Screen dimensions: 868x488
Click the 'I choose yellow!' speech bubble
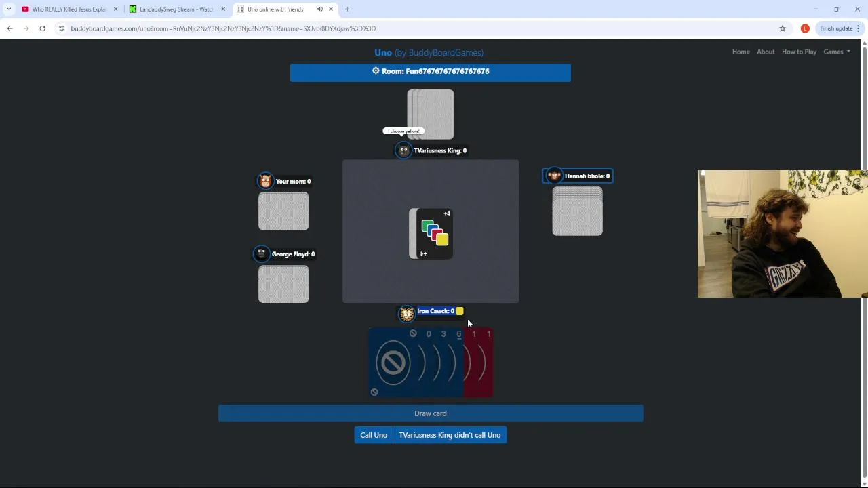[403, 131]
